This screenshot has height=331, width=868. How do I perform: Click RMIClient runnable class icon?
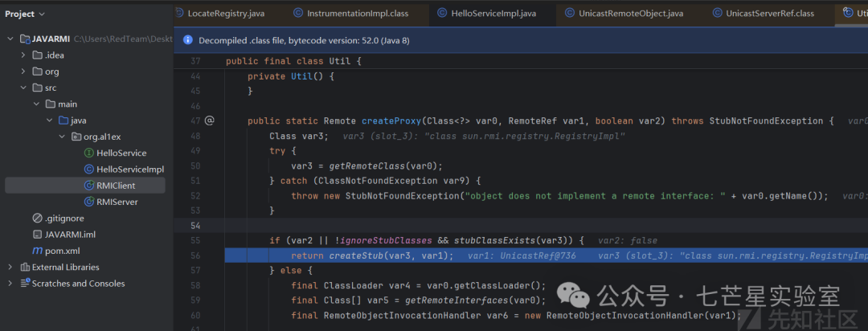[88, 186]
